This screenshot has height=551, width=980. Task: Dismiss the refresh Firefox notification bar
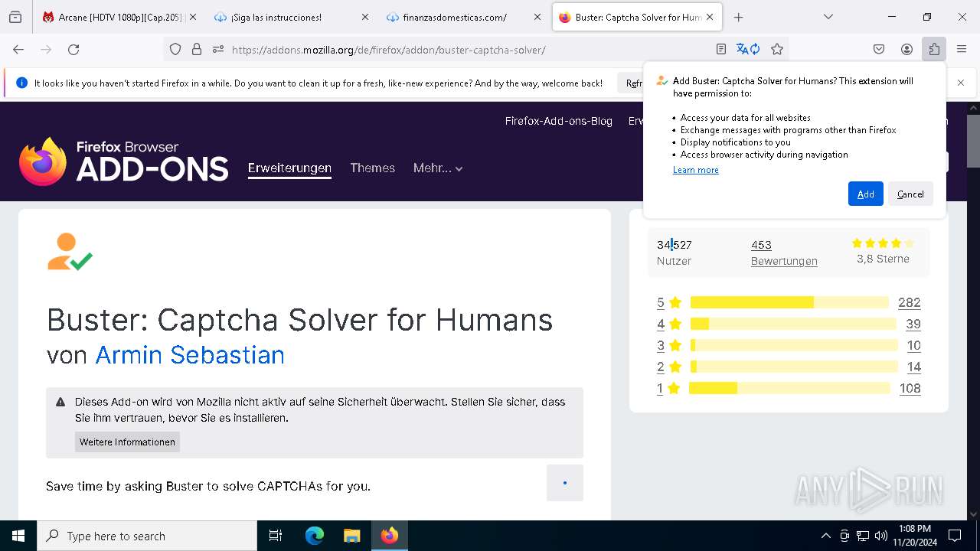click(960, 83)
